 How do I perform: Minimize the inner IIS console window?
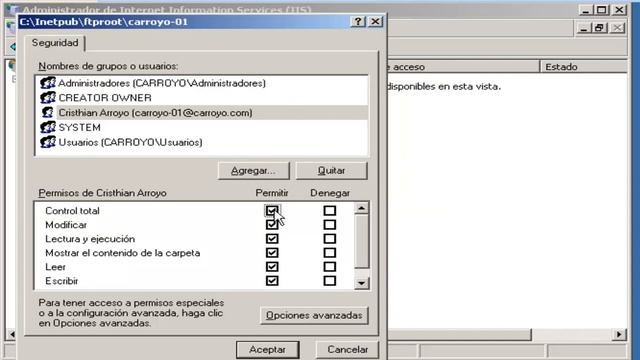coord(584,28)
